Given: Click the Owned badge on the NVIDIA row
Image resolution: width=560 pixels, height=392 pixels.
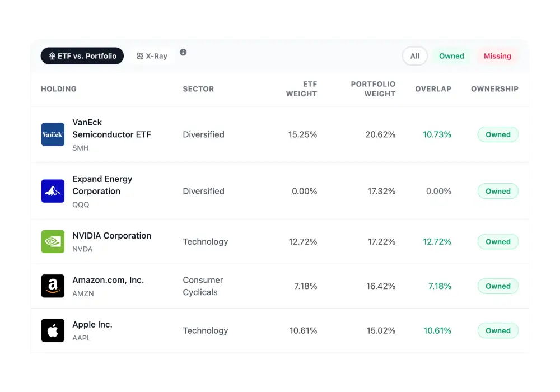Looking at the screenshot, I should pos(498,241).
